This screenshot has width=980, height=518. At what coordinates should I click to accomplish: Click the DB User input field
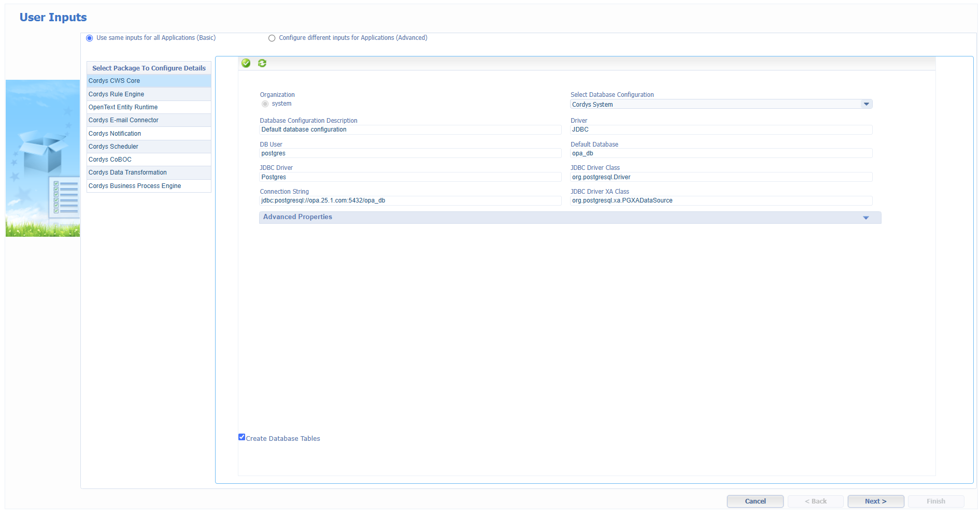point(410,154)
